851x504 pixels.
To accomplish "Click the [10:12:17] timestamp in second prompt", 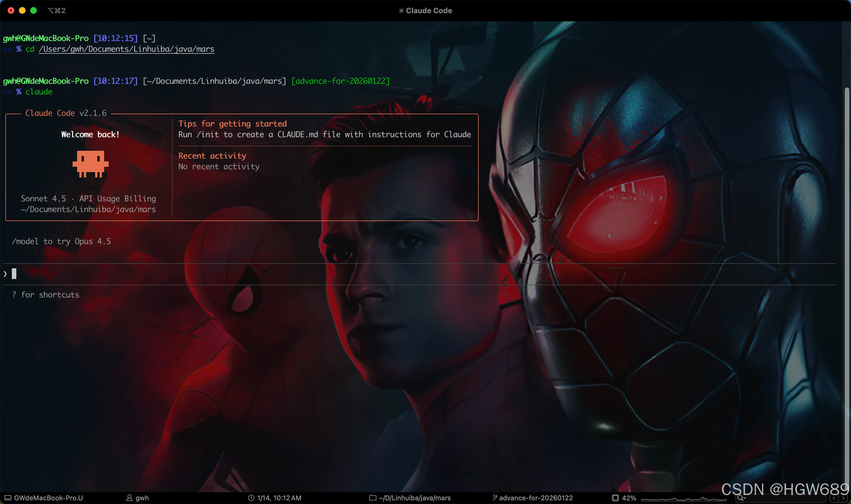I will click(x=115, y=81).
